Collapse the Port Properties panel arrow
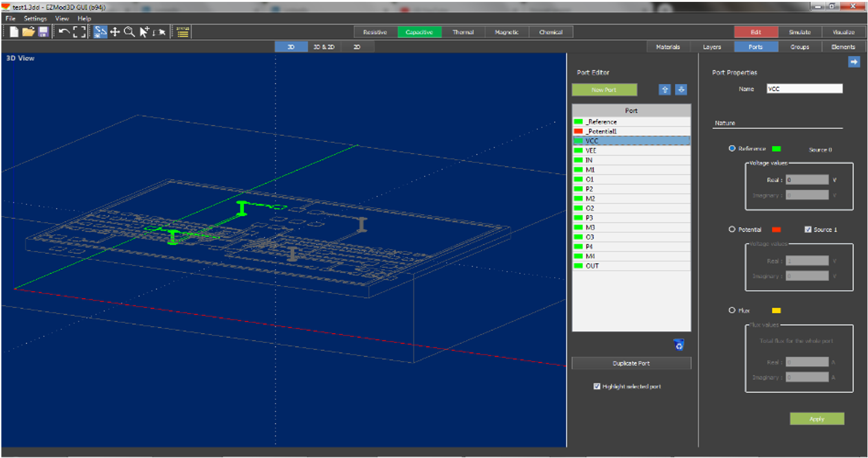 coord(854,61)
